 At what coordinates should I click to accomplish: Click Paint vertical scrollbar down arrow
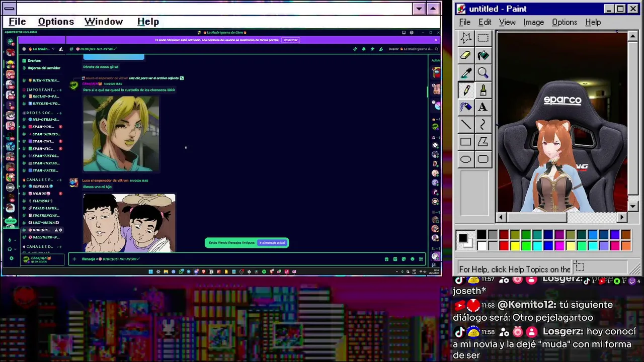(x=633, y=206)
